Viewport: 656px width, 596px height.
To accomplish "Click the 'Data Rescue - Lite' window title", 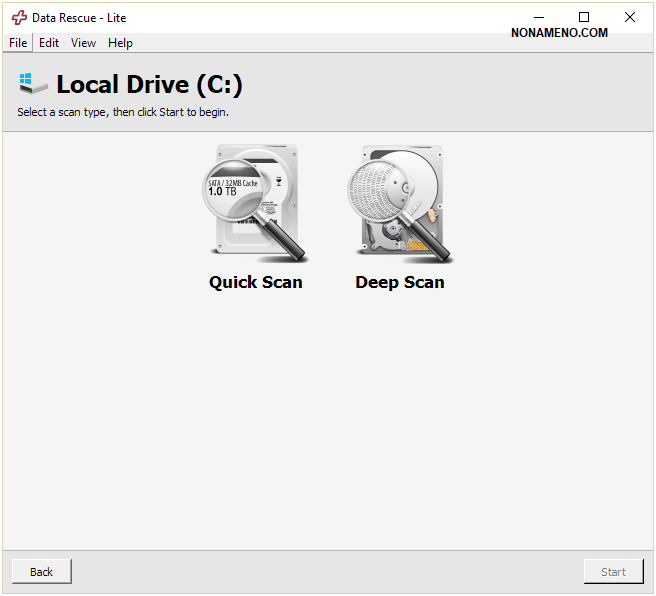I will [x=79, y=18].
